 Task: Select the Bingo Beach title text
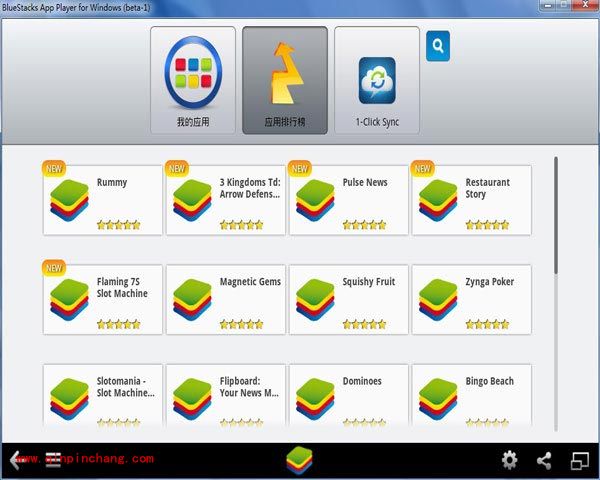490,381
